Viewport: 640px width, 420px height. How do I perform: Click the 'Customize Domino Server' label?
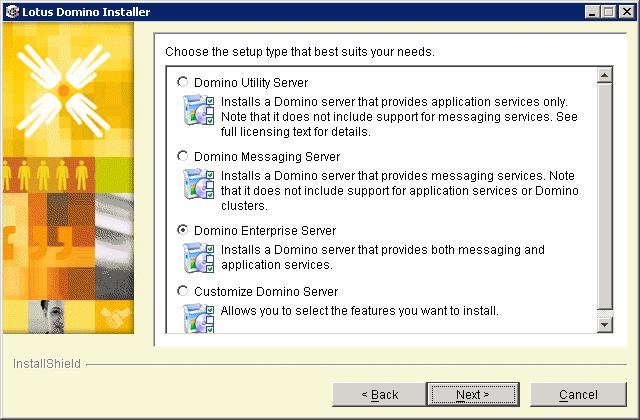tap(266, 291)
